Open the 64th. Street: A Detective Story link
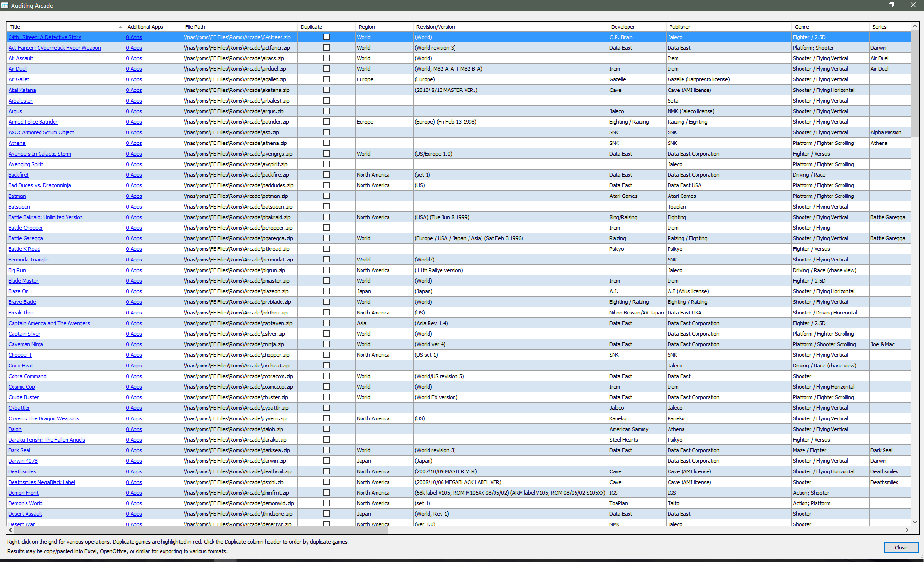 pyautogui.click(x=45, y=37)
